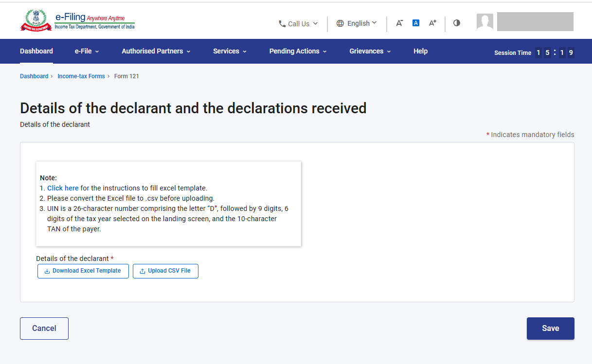Image resolution: width=592 pixels, height=364 pixels.
Task: Open the e-File menu
Action: 87,51
